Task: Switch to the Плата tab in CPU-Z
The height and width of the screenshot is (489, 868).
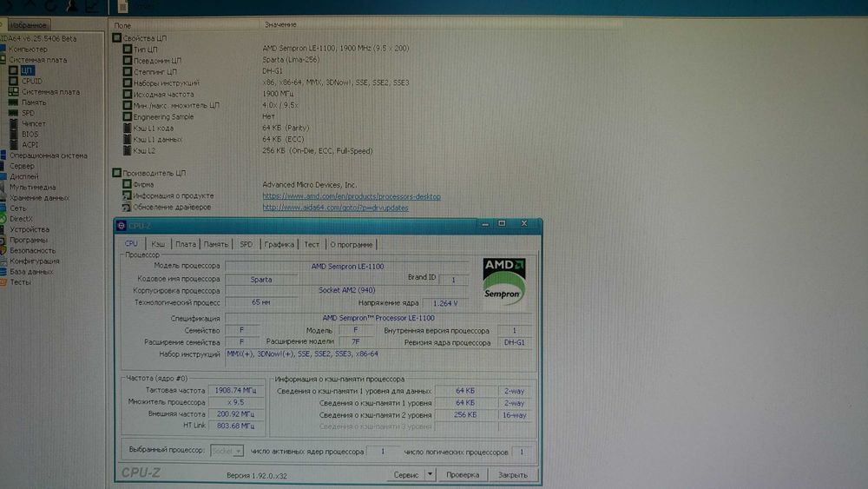Action: (186, 244)
